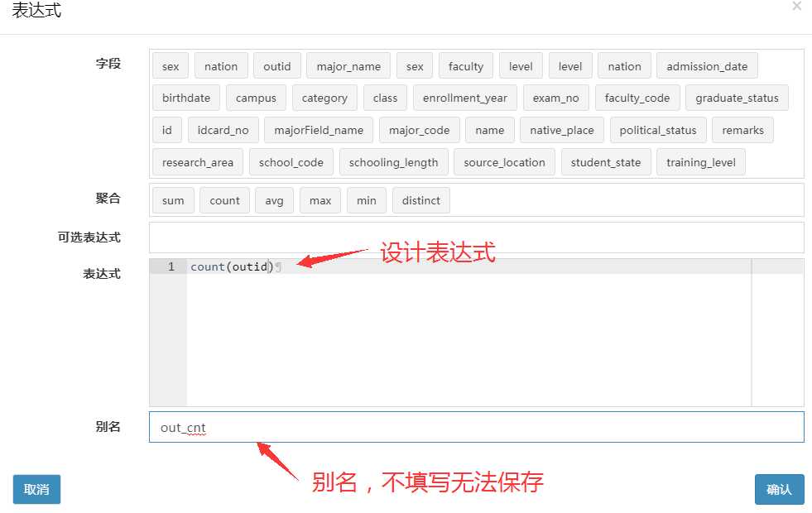Insert the outid field
This screenshot has height=513, width=812.
coord(277,66)
